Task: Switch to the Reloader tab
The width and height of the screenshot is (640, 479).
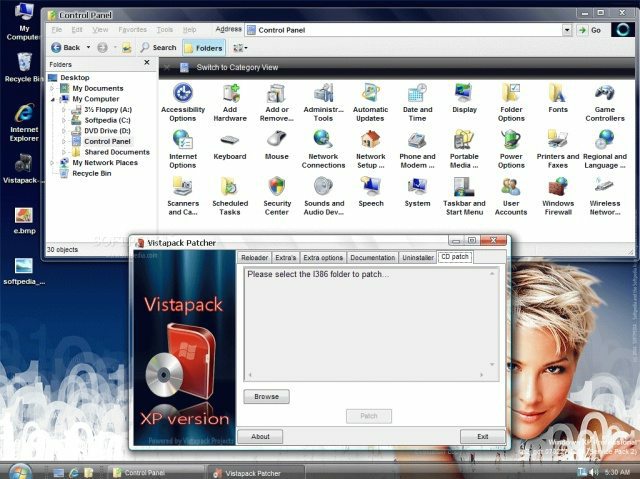Action: (254, 258)
